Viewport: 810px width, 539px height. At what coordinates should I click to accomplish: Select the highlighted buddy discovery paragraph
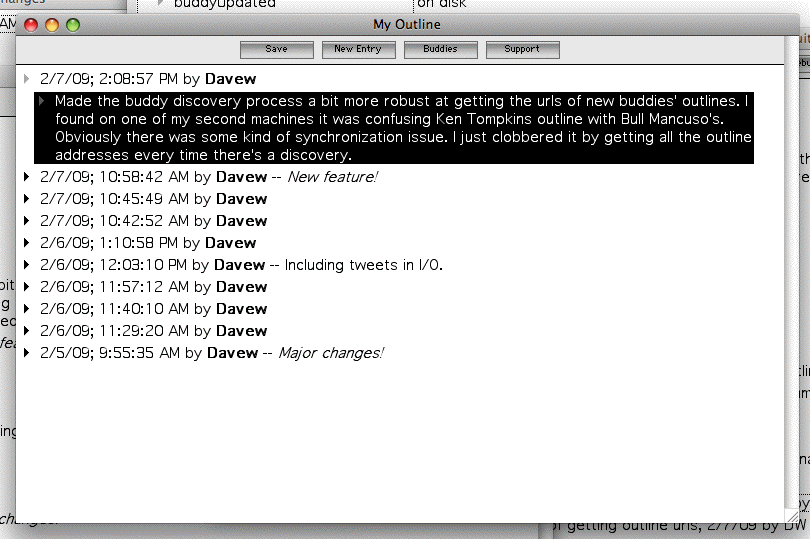click(x=400, y=128)
